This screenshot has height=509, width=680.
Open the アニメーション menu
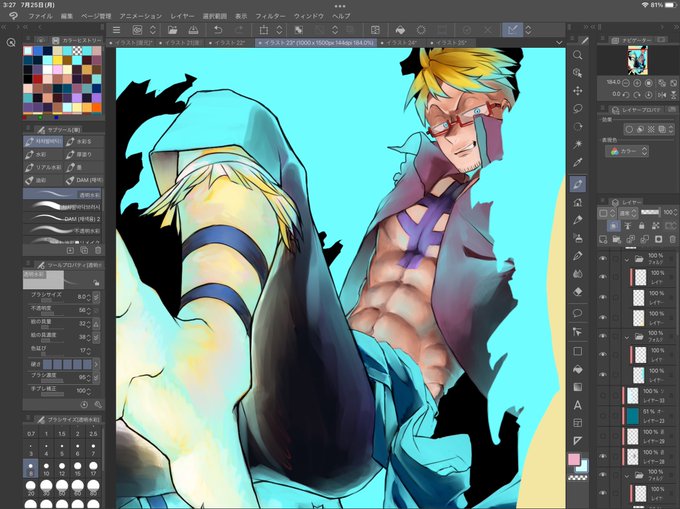coord(141,16)
